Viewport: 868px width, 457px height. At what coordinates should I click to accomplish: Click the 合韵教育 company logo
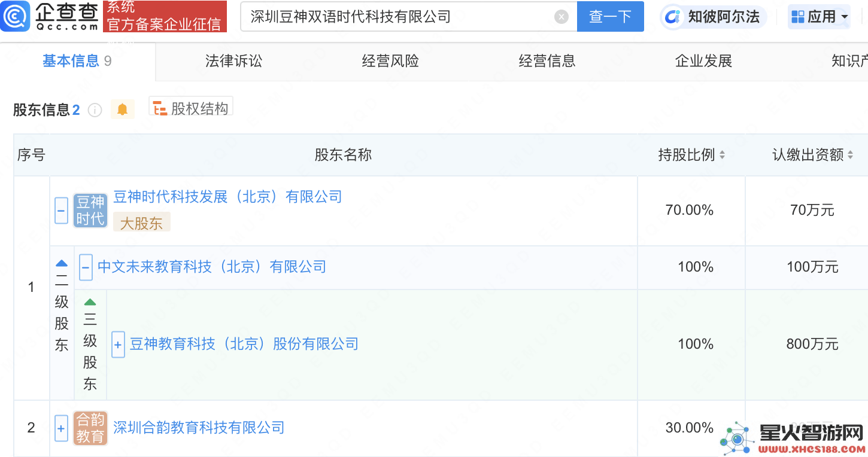(90, 428)
